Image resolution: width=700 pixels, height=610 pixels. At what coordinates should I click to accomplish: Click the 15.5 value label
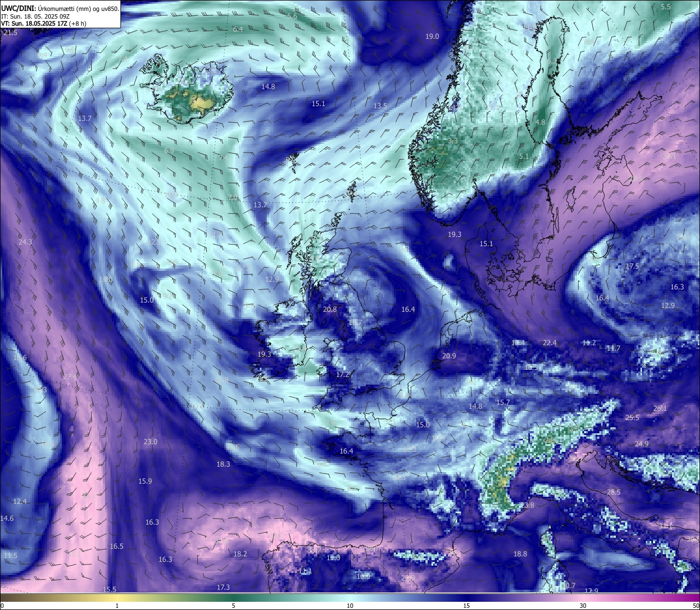(x=110, y=589)
